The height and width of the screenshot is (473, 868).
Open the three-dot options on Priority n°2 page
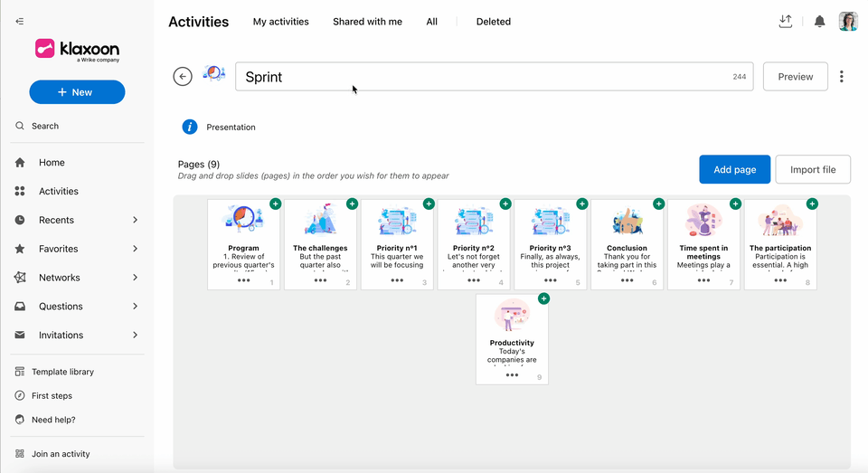[x=474, y=280]
